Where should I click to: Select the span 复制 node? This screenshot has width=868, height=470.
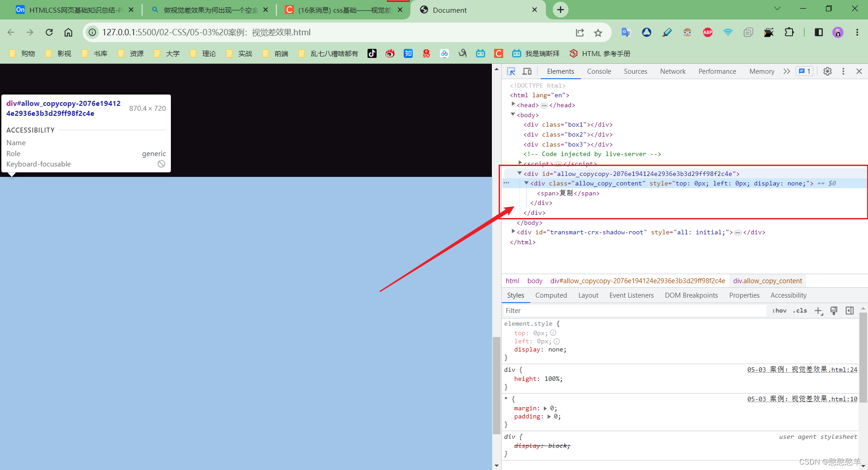pyautogui.click(x=568, y=193)
